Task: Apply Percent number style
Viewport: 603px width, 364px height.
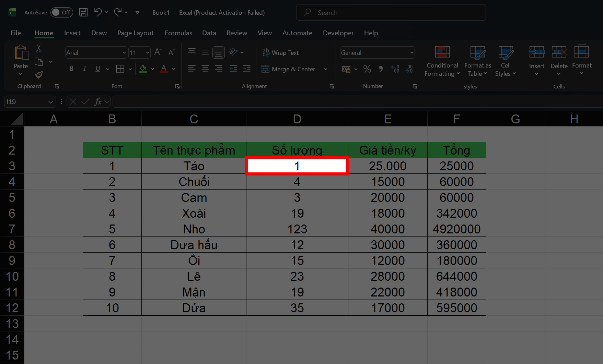Action: [x=367, y=69]
